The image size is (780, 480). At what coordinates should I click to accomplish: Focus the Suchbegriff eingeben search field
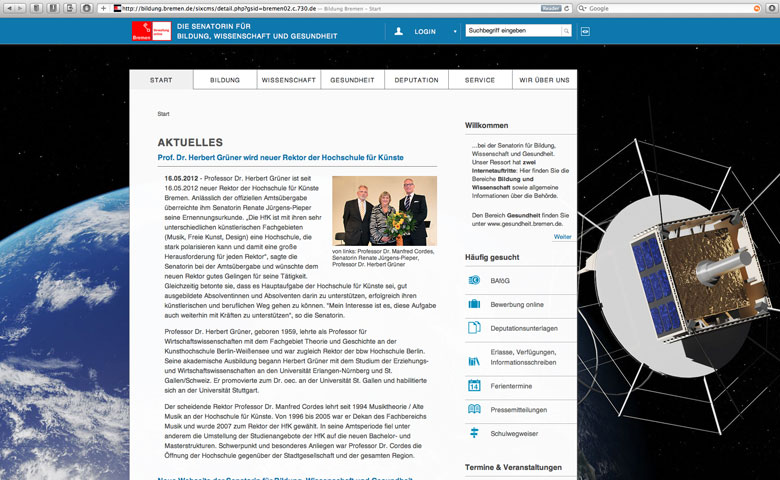point(513,31)
